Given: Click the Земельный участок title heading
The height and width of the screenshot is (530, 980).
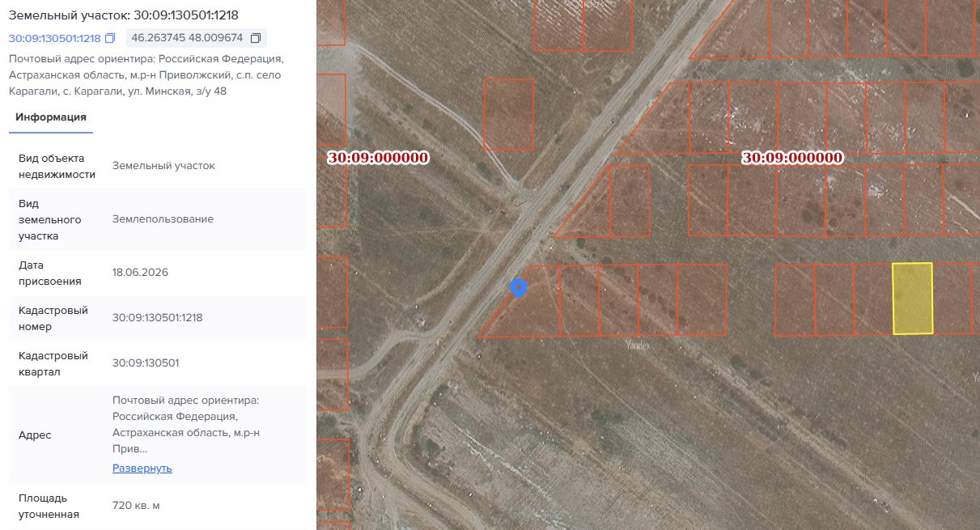Looking at the screenshot, I should coord(123,15).
